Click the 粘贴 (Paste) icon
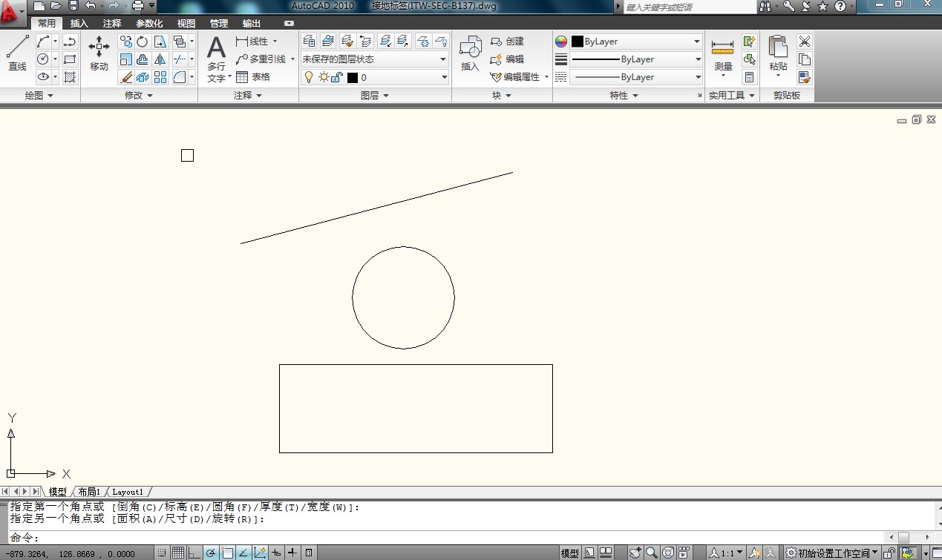The width and height of the screenshot is (942, 560). tap(777, 52)
